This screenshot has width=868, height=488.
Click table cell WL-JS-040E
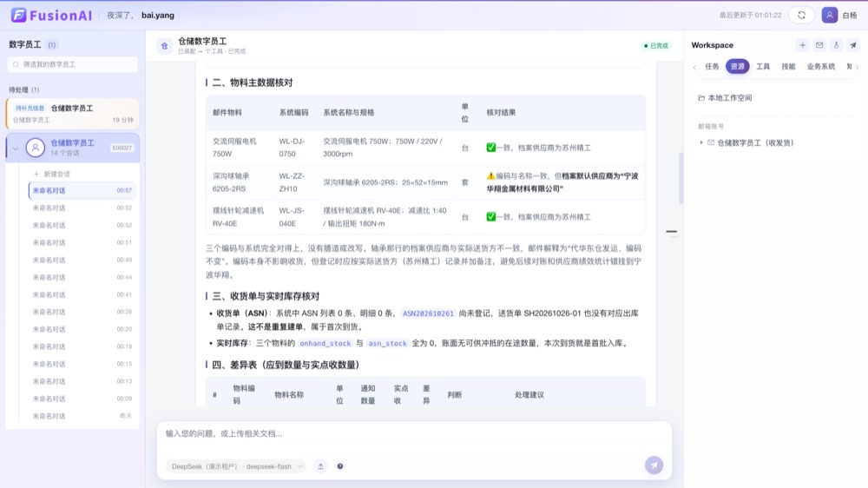click(x=293, y=217)
